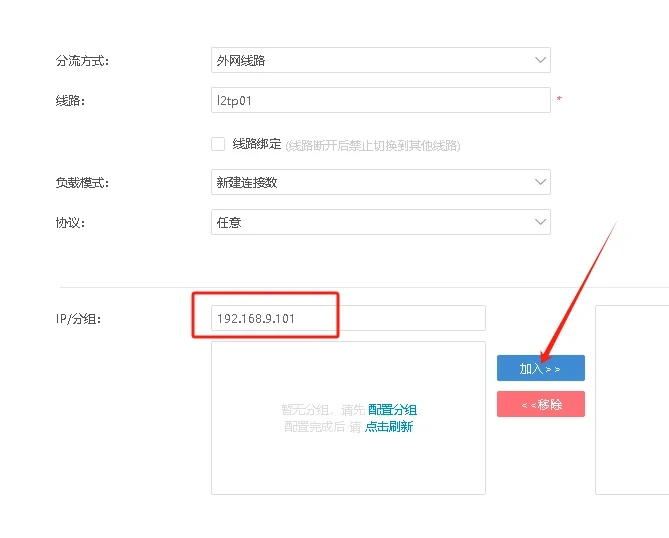This screenshot has height=538, width=669.
Task: Expand the 协议 dropdown chevron
Action: (x=540, y=222)
